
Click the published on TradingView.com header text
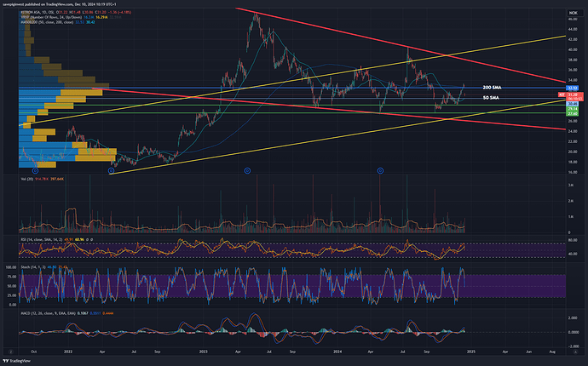(60, 4)
